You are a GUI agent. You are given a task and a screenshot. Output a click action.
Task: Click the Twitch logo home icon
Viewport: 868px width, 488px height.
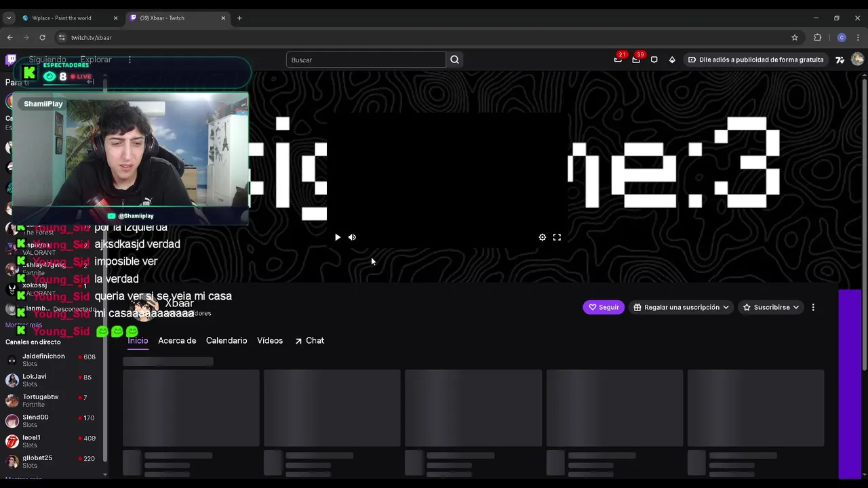[11, 60]
